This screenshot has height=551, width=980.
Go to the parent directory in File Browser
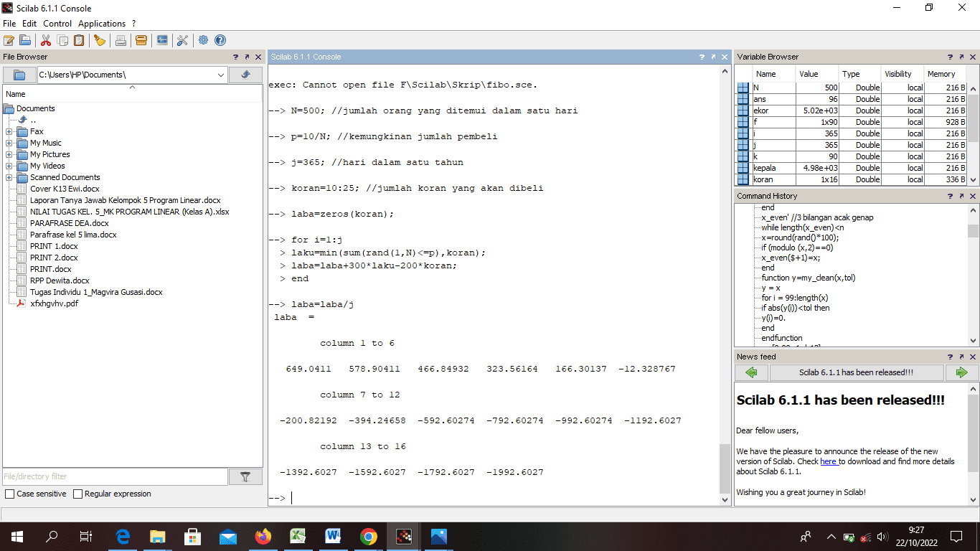[x=245, y=75]
